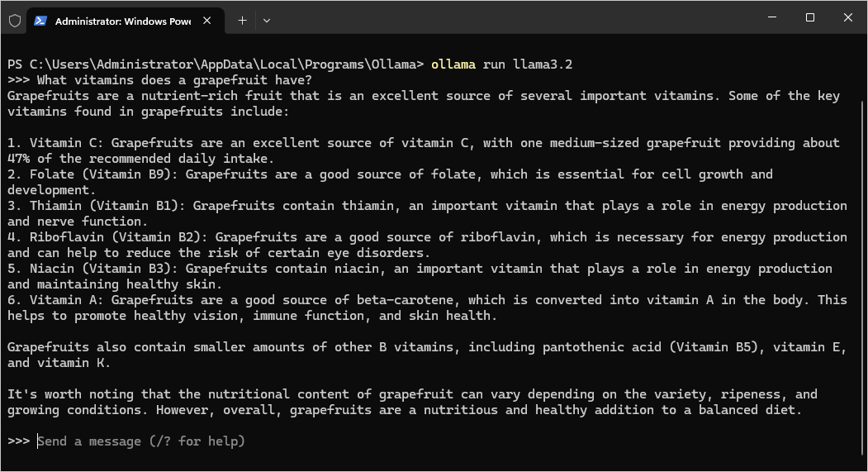Click the "What vitamins does a grapefruit have?" question
Screen dimensions: 868x472
pos(174,80)
